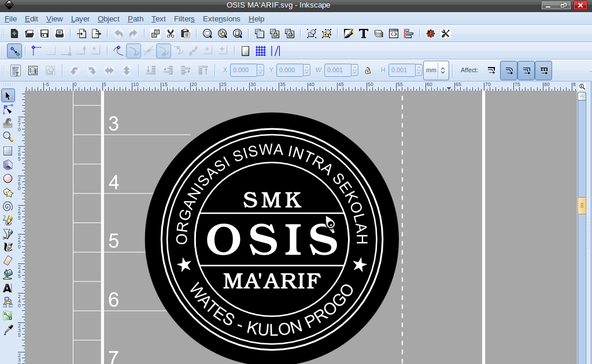
Task: Print the document icon
Action: coord(60,34)
